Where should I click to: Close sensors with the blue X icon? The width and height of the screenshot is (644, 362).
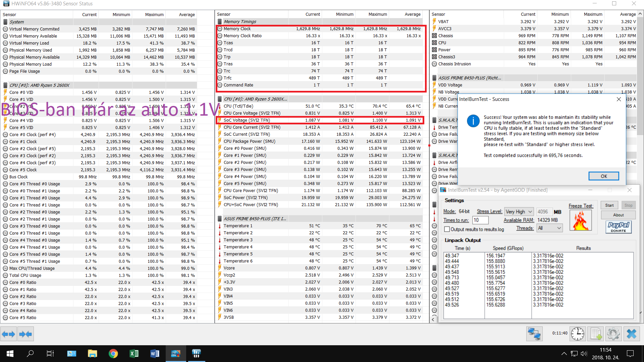pyautogui.click(x=632, y=334)
